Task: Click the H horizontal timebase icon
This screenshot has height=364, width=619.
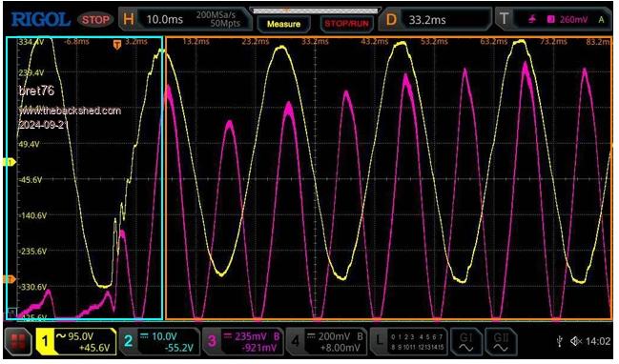Action: tap(129, 19)
